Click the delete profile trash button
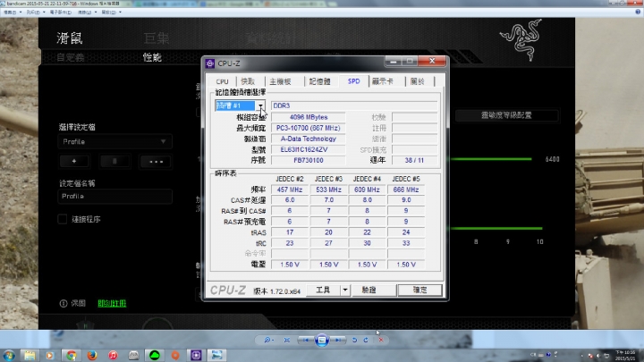This screenshot has width=644, height=362. (114, 161)
